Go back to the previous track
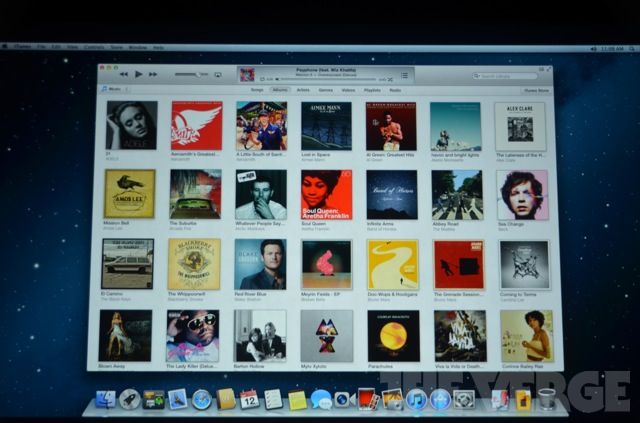640x423 pixels. pos(123,74)
